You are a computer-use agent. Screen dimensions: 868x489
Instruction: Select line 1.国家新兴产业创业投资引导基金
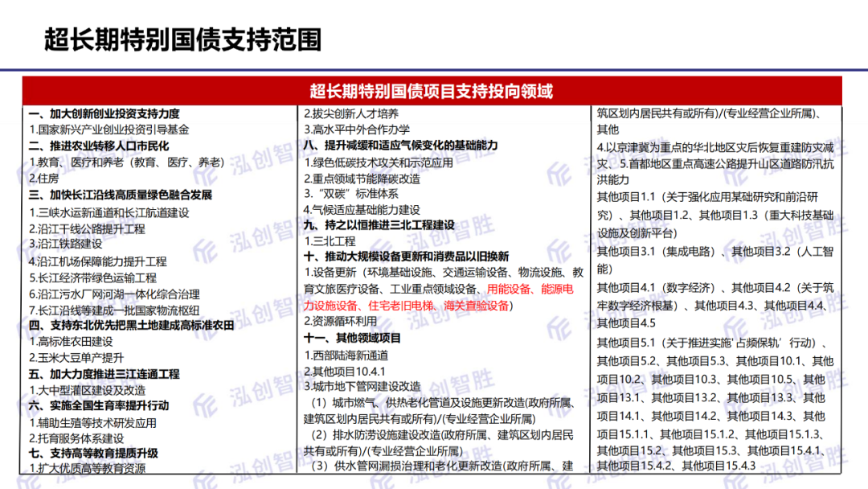pos(109,129)
